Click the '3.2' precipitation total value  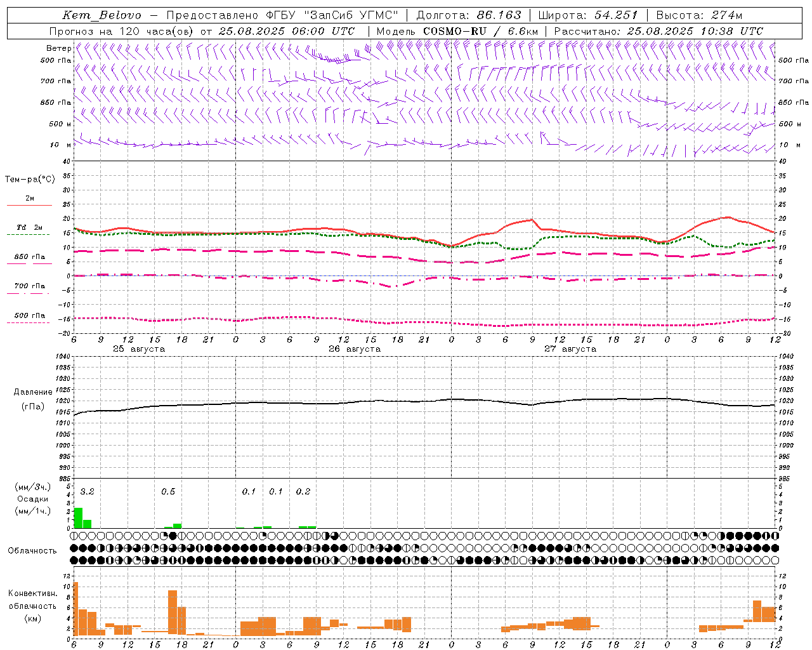[x=87, y=492]
